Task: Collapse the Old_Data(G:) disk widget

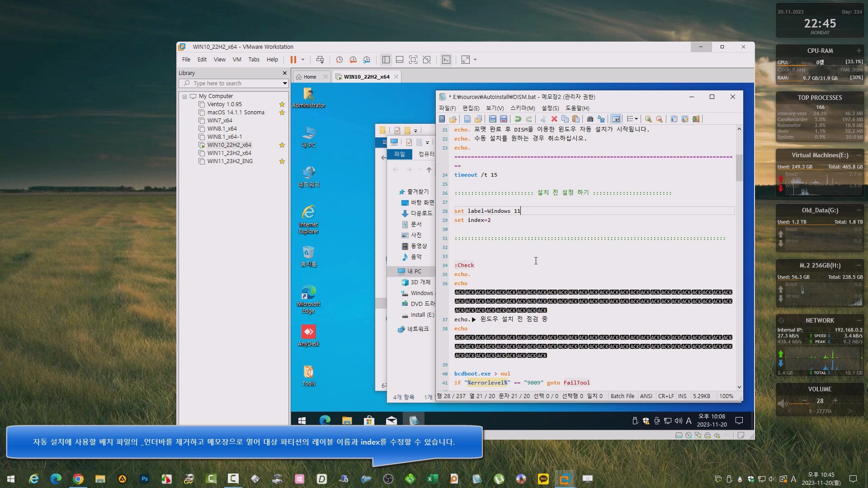Action: pos(859,210)
